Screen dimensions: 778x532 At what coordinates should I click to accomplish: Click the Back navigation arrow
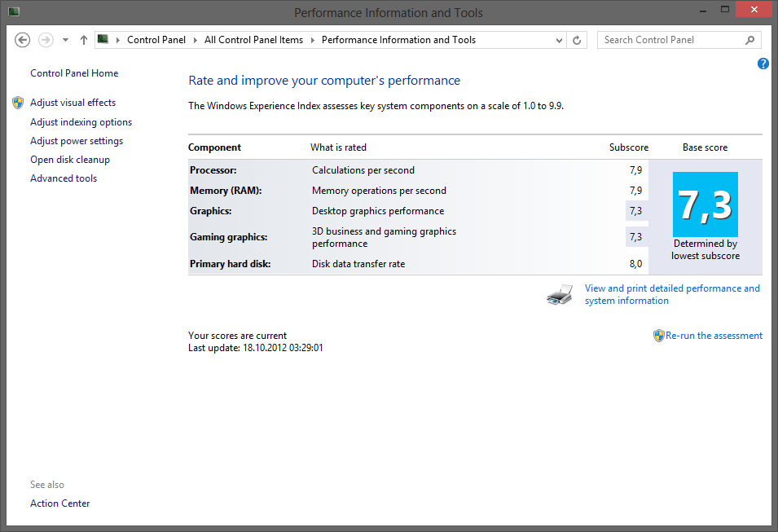22,39
